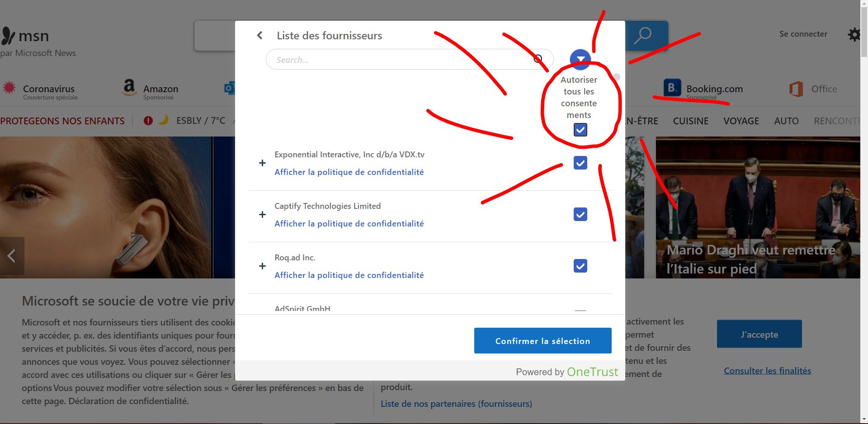Toggle Autoriser tous les consentements checkbox
The image size is (868, 424).
580,130
